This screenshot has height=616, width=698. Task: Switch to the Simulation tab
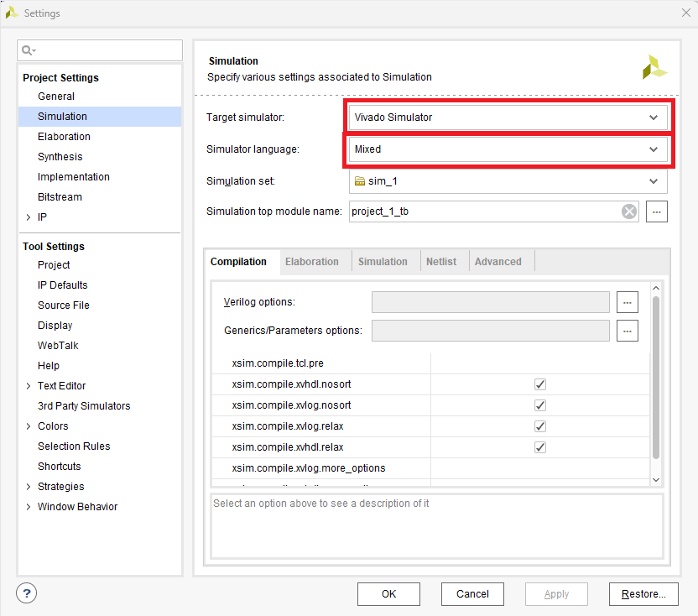383,262
